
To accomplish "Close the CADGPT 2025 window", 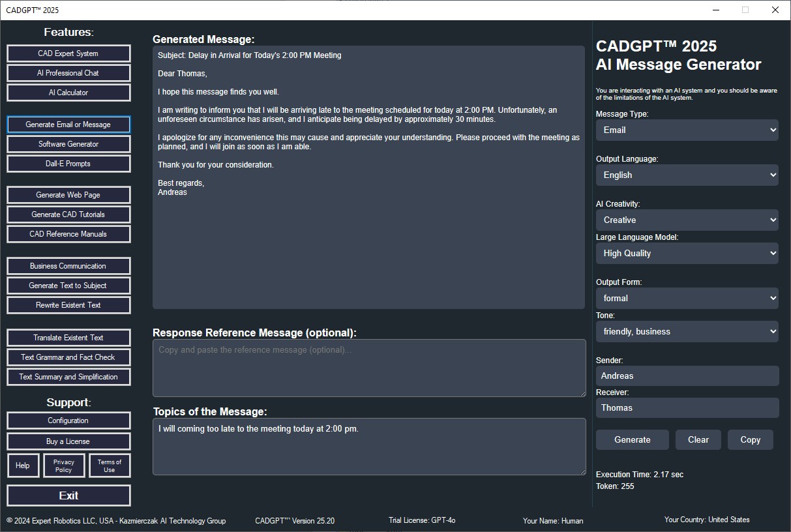I will pyautogui.click(x=775, y=10).
